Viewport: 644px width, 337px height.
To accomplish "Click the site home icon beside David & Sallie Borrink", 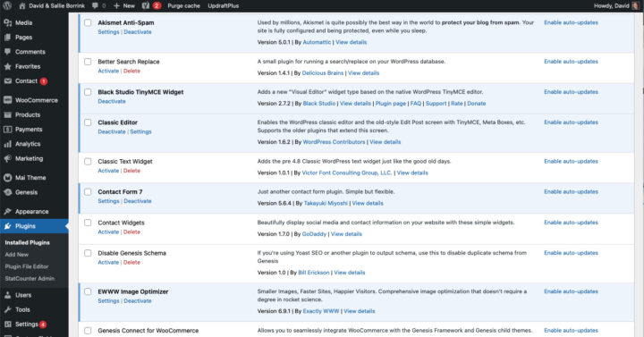I will point(22,5).
